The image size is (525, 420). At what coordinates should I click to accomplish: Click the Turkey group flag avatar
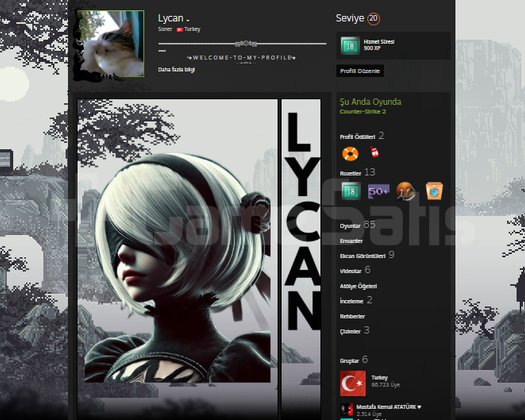[x=353, y=383]
